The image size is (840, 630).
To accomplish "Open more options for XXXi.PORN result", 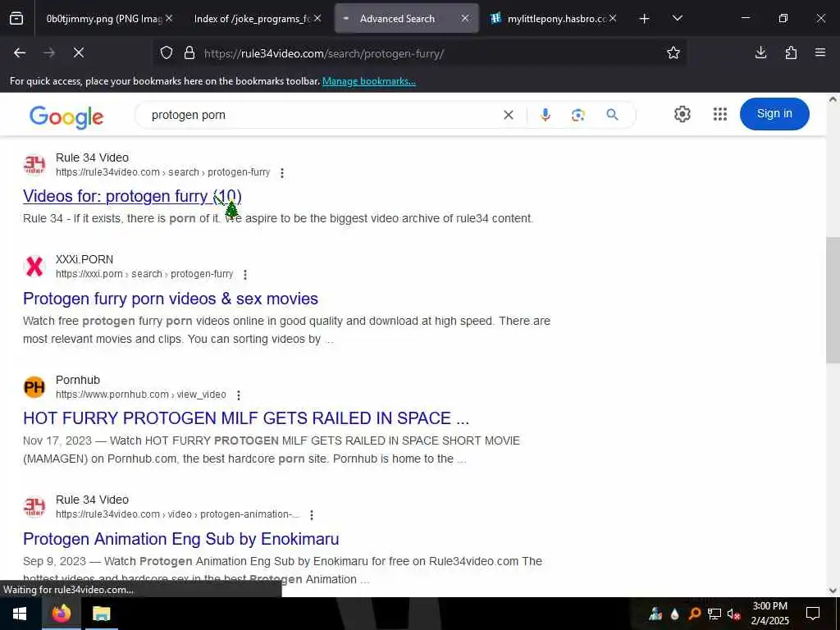I will click(245, 275).
